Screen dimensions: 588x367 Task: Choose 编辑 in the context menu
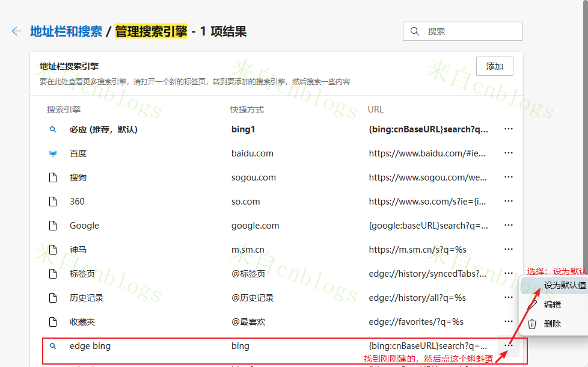tap(553, 304)
